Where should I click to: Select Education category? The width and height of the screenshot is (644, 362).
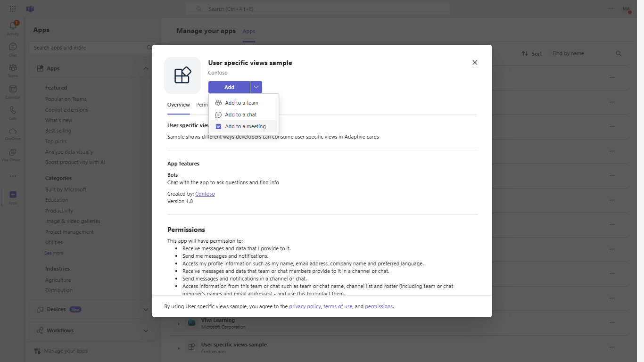pyautogui.click(x=57, y=200)
